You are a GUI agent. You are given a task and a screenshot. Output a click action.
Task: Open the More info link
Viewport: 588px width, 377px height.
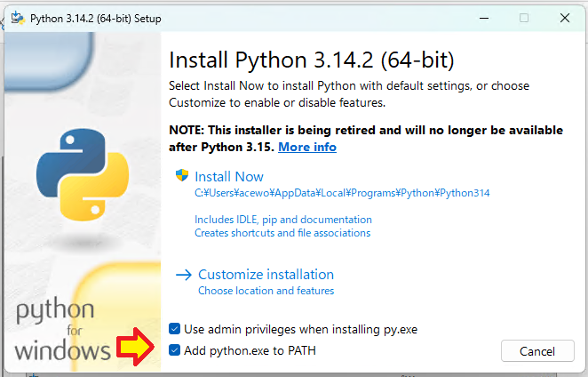(307, 147)
